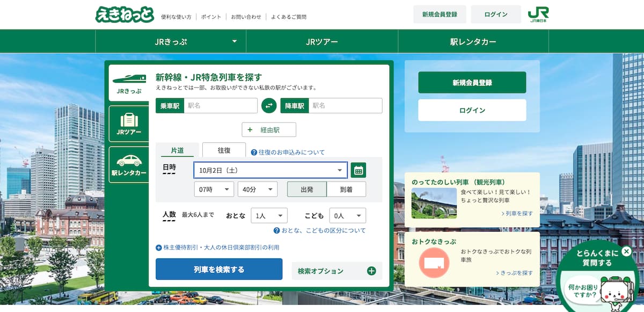The image size is (644, 312).
Task: Switch to 片道 one-way tab
Action: pyautogui.click(x=178, y=150)
